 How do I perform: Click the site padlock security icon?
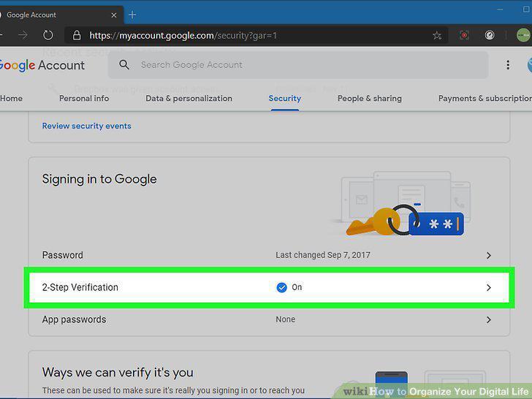click(77, 35)
